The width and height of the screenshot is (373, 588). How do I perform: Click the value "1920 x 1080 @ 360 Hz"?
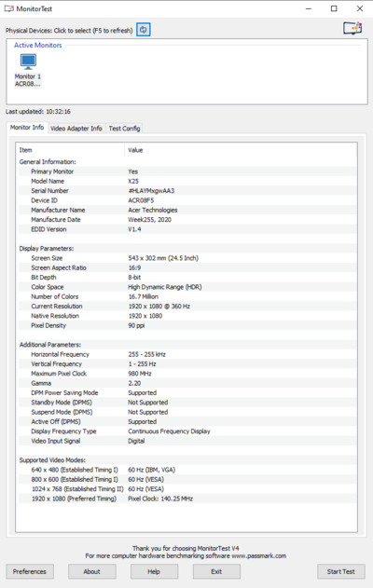pyautogui.click(x=159, y=307)
